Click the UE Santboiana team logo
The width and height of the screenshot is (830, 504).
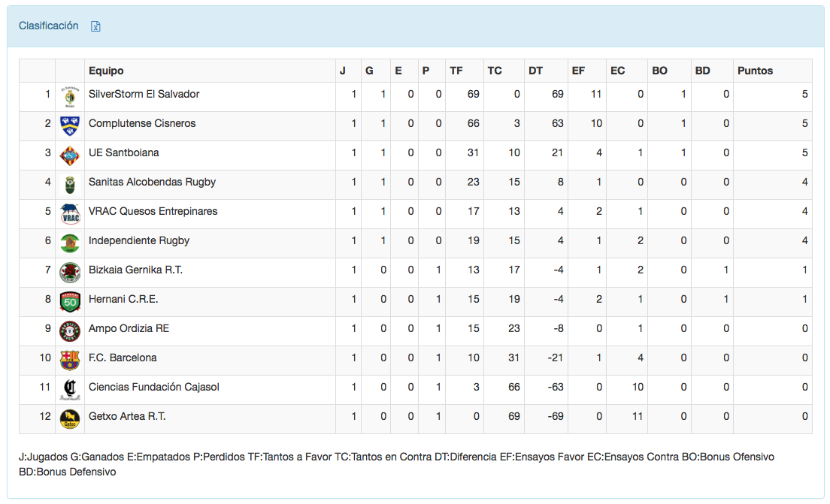(70, 155)
